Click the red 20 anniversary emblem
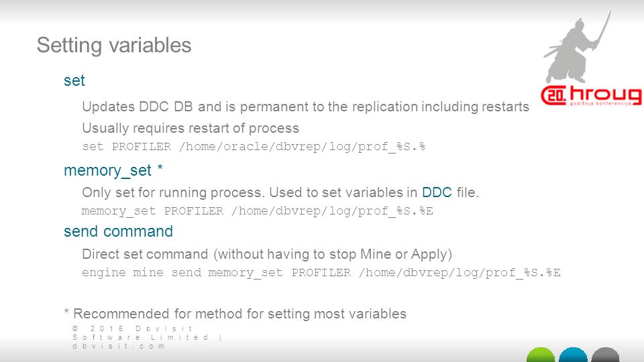 click(x=553, y=96)
